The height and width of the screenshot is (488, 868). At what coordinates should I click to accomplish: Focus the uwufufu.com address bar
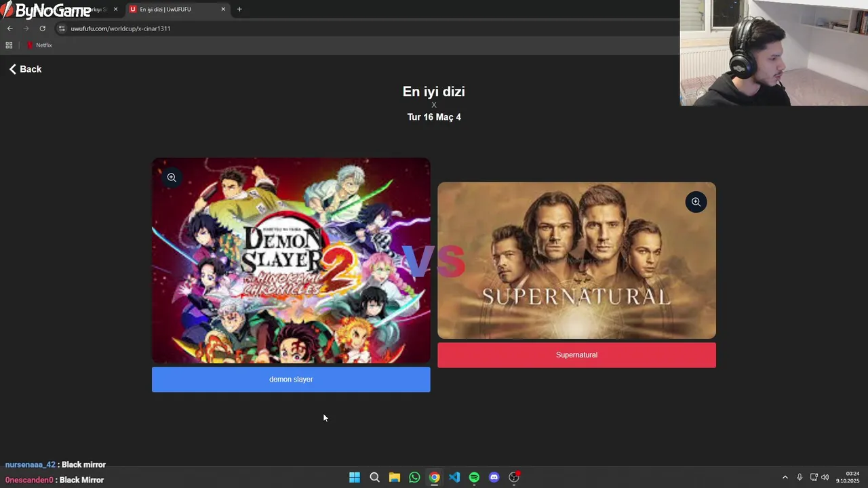[366, 28]
